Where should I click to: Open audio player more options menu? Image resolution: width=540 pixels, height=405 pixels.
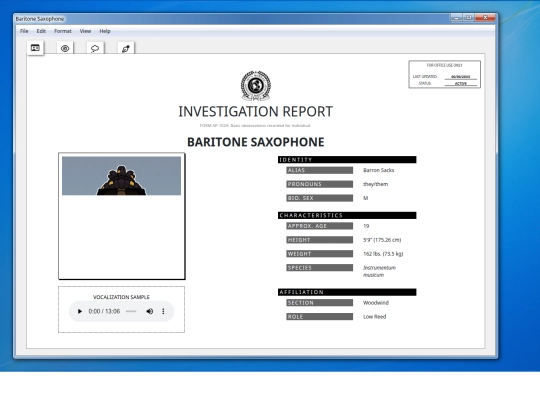click(x=163, y=311)
